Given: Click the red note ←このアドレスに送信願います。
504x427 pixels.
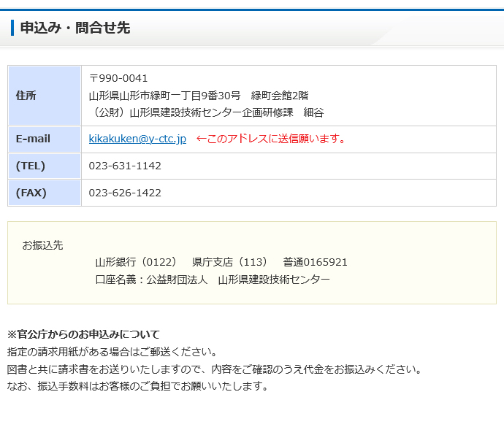Looking at the screenshot, I should [271, 139].
